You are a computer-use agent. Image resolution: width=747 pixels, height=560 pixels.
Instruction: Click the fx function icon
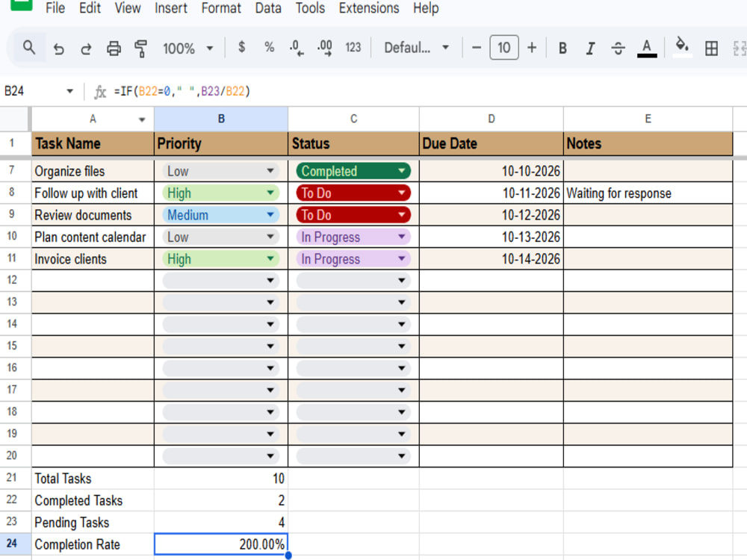pos(99,91)
